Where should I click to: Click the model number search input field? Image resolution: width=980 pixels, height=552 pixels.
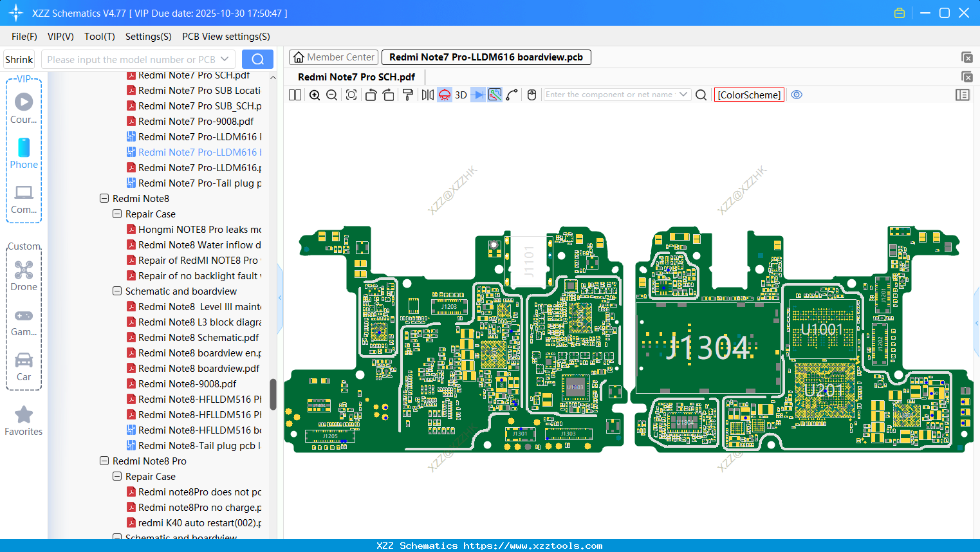[132, 60]
